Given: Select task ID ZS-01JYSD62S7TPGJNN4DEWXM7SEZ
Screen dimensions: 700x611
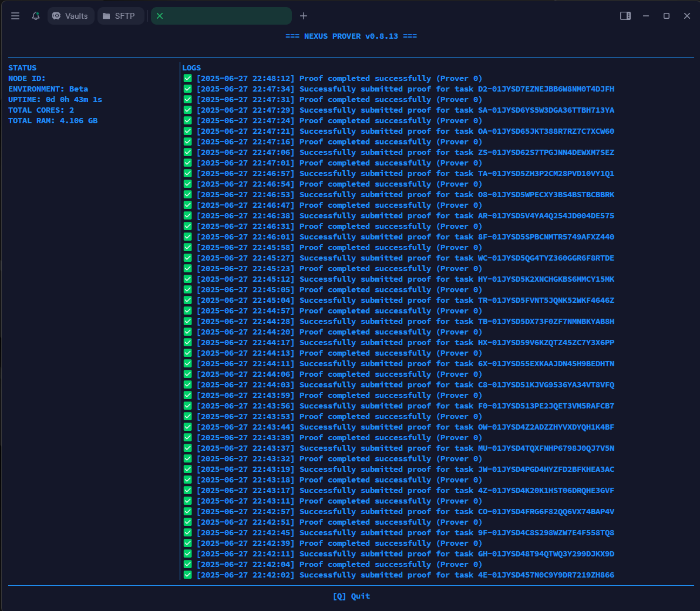Looking at the screenshot, I should 546,153.
